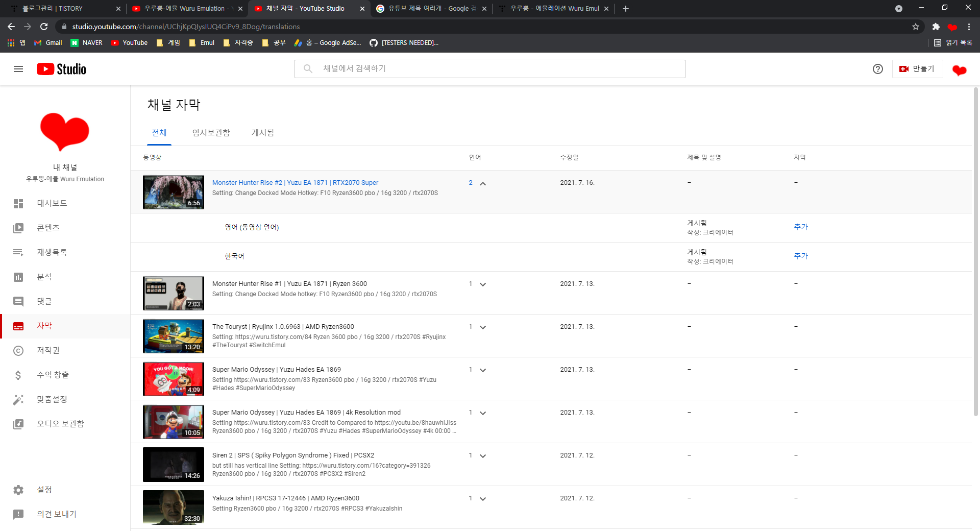
Task: Reload the page with refresh icon
Action: pos(44,27)
